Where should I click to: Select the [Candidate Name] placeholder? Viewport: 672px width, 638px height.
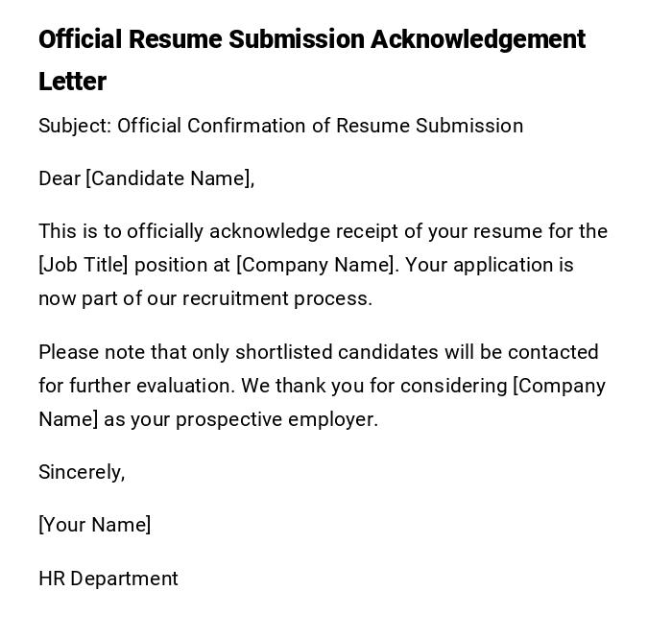(169, 178)
